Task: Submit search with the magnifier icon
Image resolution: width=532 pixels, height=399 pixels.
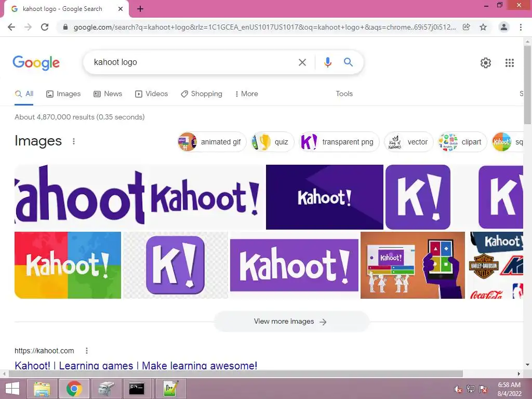Action: click(348, 62)
